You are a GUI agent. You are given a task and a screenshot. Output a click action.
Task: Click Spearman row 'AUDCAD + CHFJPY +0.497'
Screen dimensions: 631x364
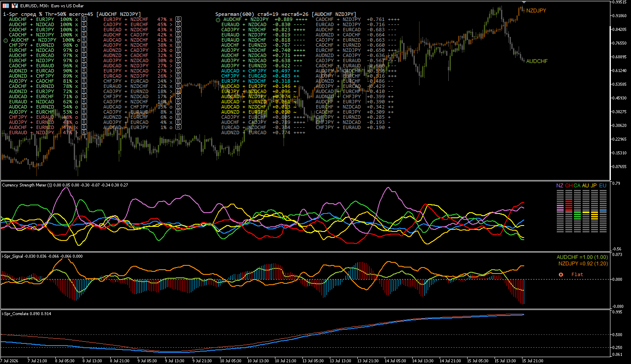[260, 71]
